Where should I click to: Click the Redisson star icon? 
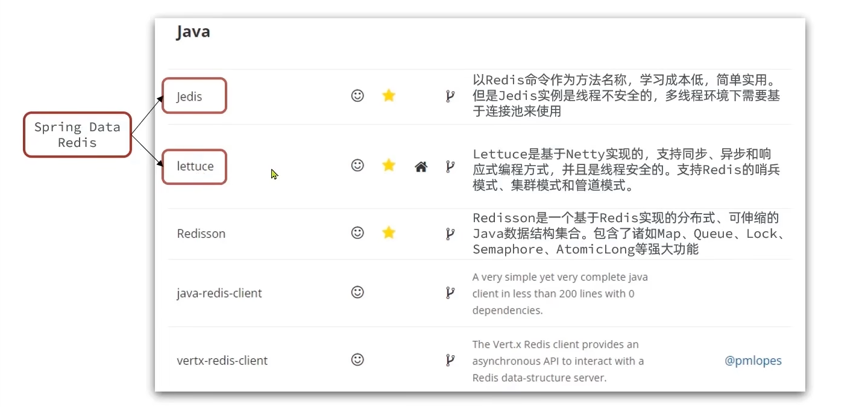tap(389, 232)
